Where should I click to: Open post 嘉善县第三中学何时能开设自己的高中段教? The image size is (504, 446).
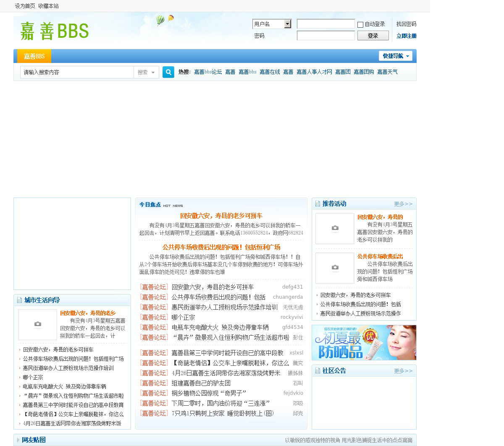click(227, 353)
